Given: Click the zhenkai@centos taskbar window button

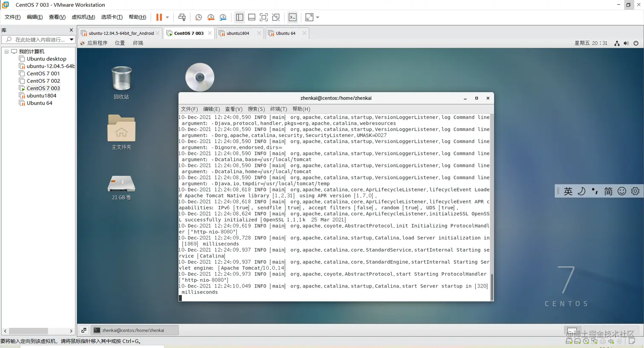Looking at the screenshot, I should point(135,330).
